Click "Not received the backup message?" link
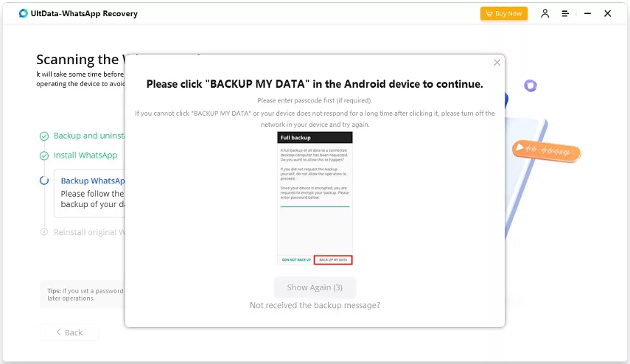 tap(315, 305)
